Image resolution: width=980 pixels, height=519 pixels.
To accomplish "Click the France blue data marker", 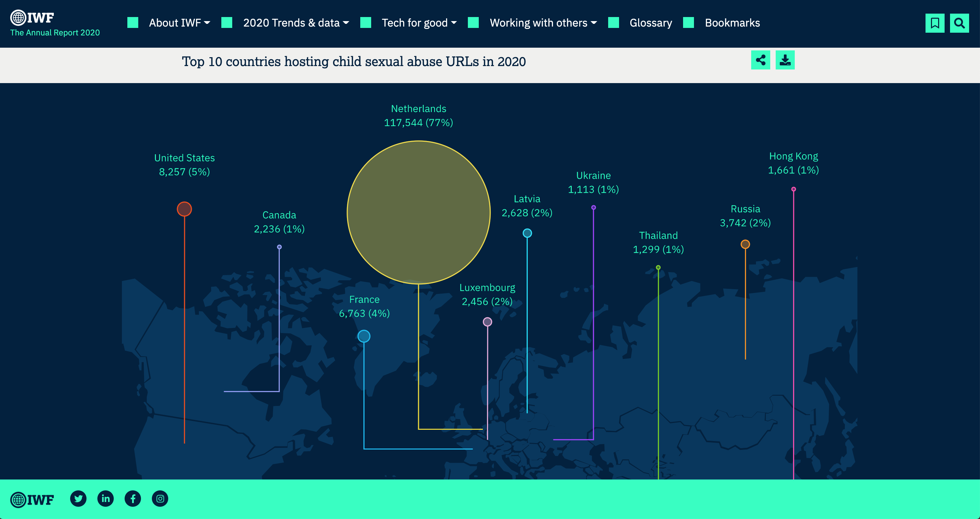I will pos(364,336).
